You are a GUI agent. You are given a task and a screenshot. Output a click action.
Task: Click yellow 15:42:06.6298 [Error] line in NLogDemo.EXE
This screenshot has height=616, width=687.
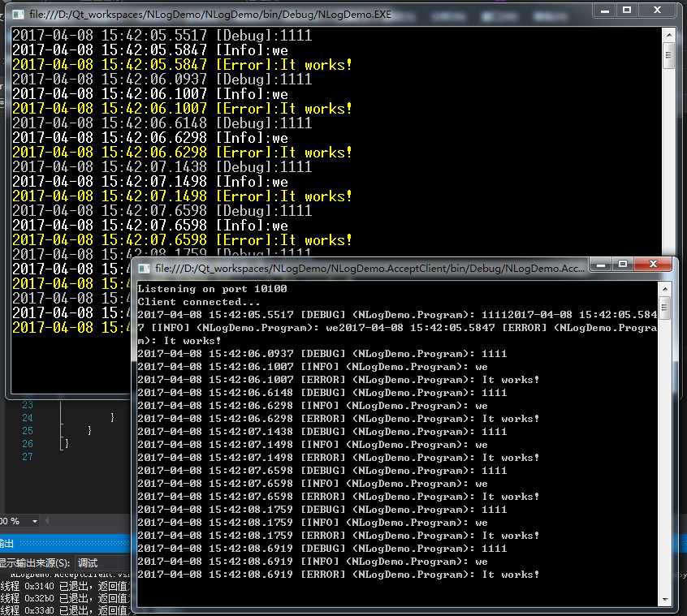tap(182, 153)
